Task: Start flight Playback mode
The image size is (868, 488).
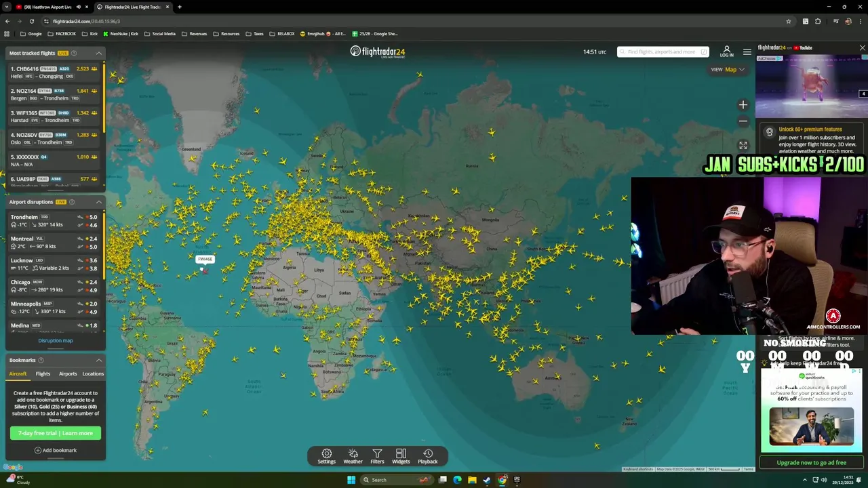Action: (x=428, y=456)
